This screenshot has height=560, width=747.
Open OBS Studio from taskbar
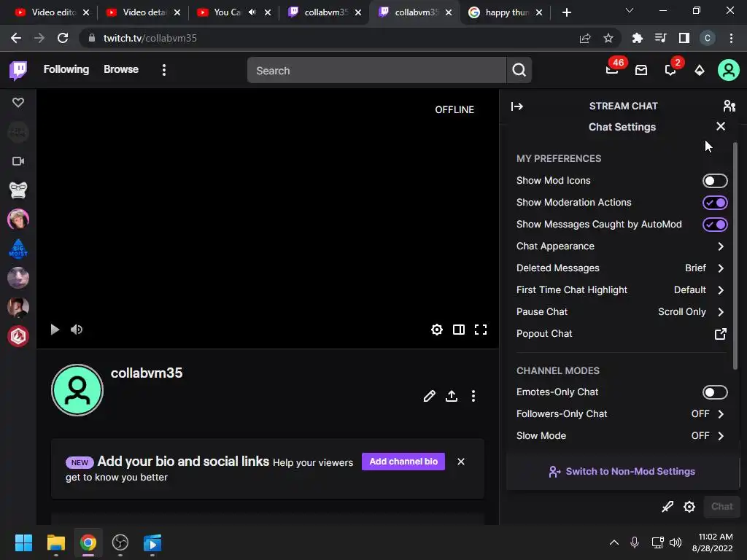pyautogui.click(x=120, y=542)
